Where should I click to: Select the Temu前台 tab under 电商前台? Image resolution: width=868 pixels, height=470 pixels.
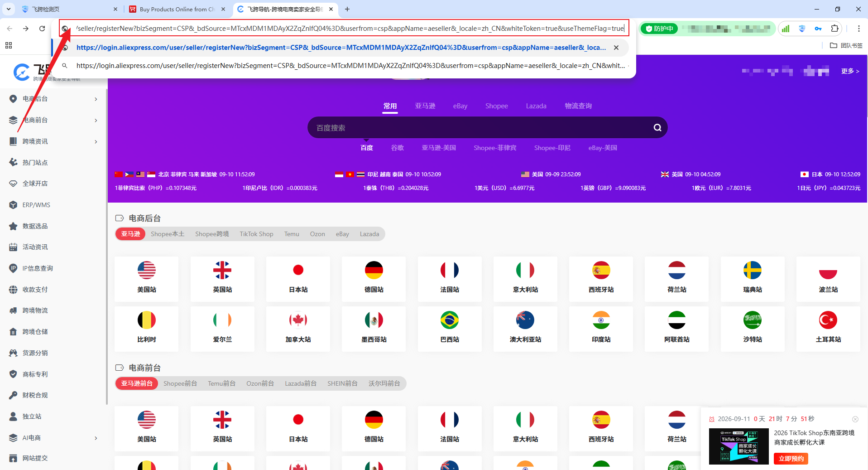(222, 383)
